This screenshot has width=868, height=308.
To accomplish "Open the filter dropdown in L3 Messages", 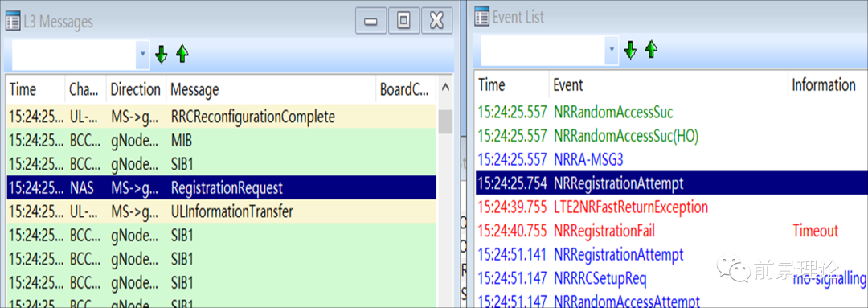I will (143, 54).
